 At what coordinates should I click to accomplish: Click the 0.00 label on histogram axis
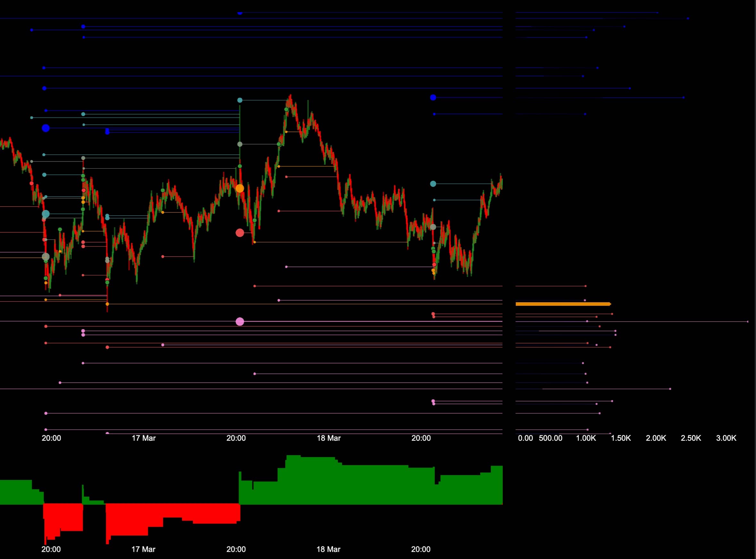click(x=525, y=438)
